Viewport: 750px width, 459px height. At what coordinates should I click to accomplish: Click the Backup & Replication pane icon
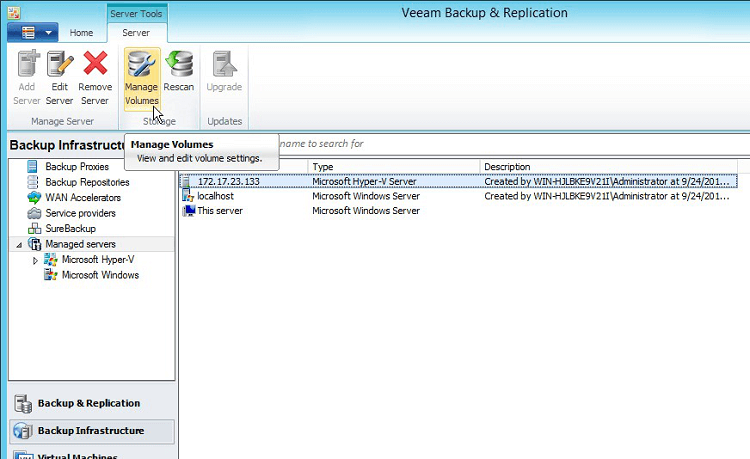point(23,403)
